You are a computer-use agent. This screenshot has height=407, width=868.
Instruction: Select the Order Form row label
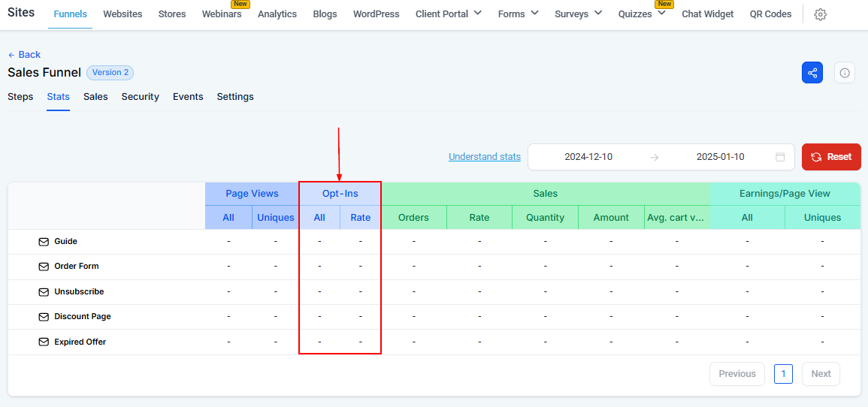coord(77,267)
